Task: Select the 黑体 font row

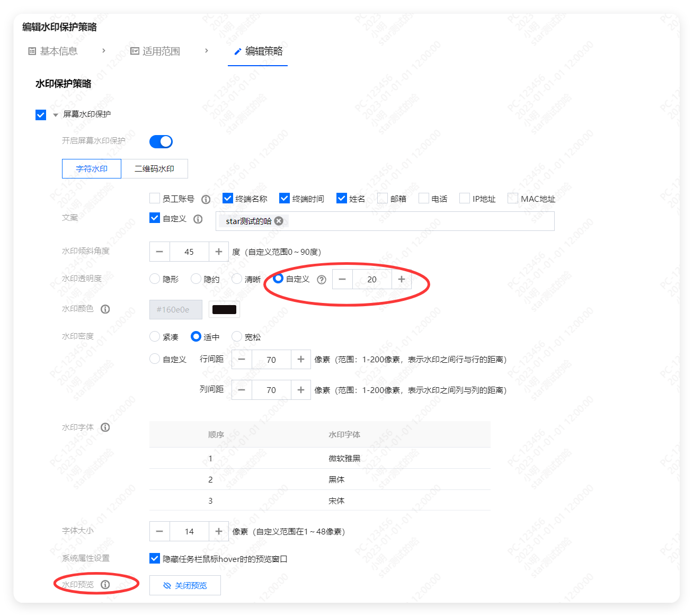Action: pos(320,479)
